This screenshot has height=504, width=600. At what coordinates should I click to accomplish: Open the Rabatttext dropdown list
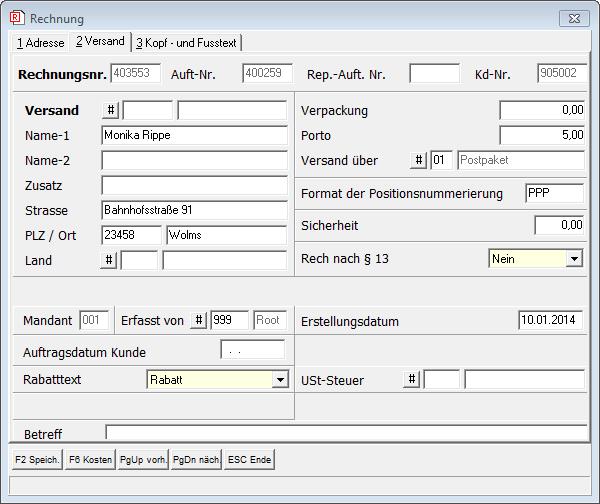[x=280, y=380]
